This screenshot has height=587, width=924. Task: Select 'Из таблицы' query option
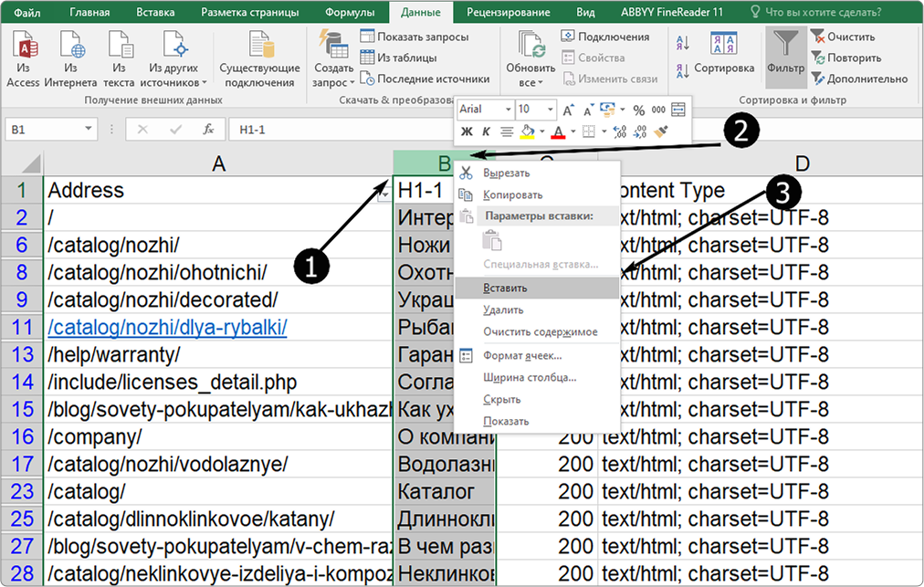(399, 58)
